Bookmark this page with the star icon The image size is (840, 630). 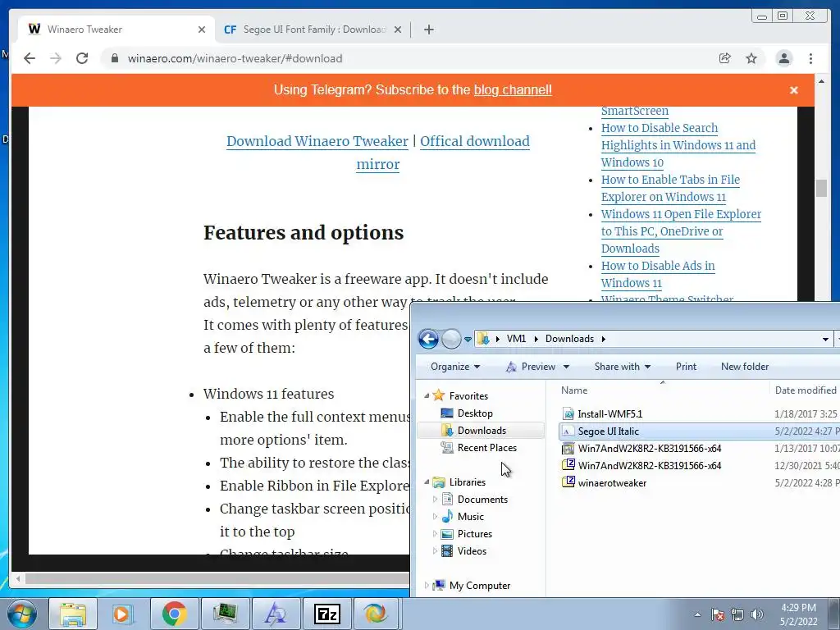tap(751, 58)
